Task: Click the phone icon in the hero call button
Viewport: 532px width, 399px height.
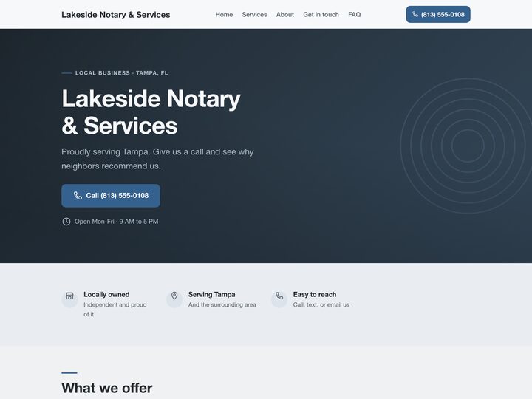Action: 78,195
